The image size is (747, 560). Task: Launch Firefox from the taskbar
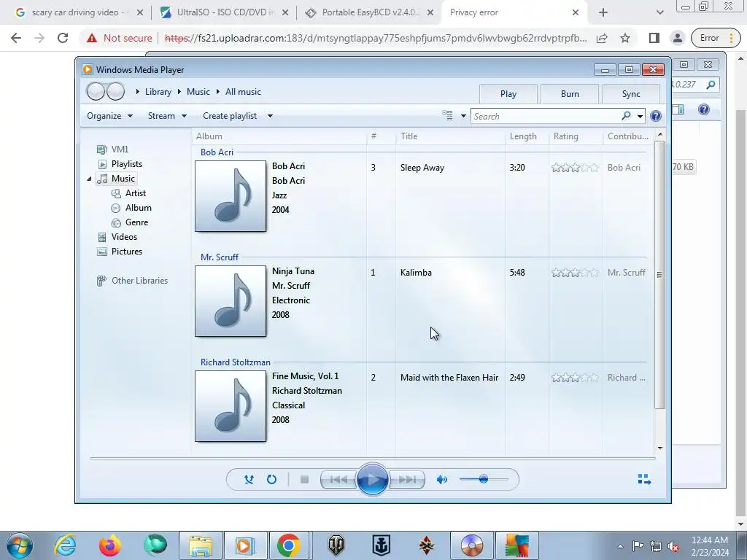point(109,545)
